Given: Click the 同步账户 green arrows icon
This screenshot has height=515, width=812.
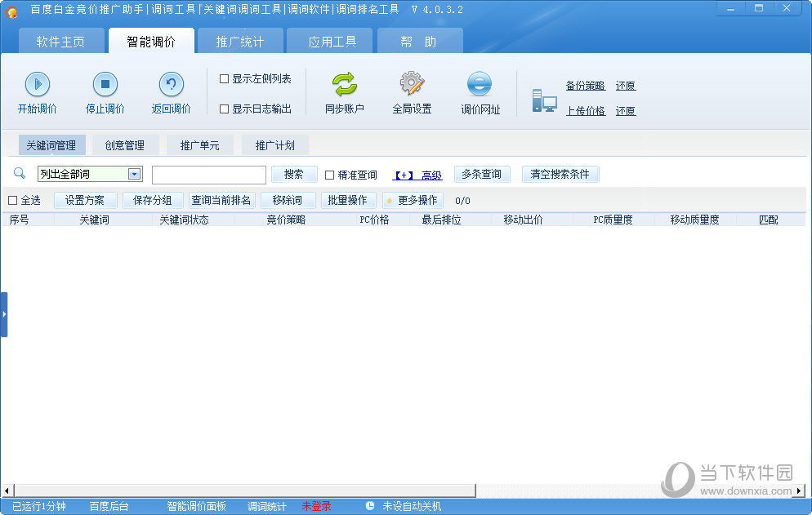Looking at the screenshot, I should (345, 84).
